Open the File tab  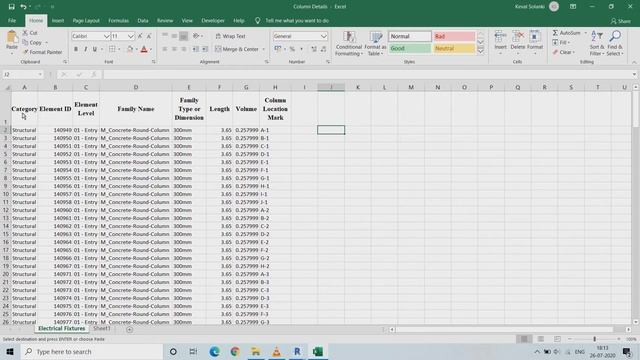12,20
